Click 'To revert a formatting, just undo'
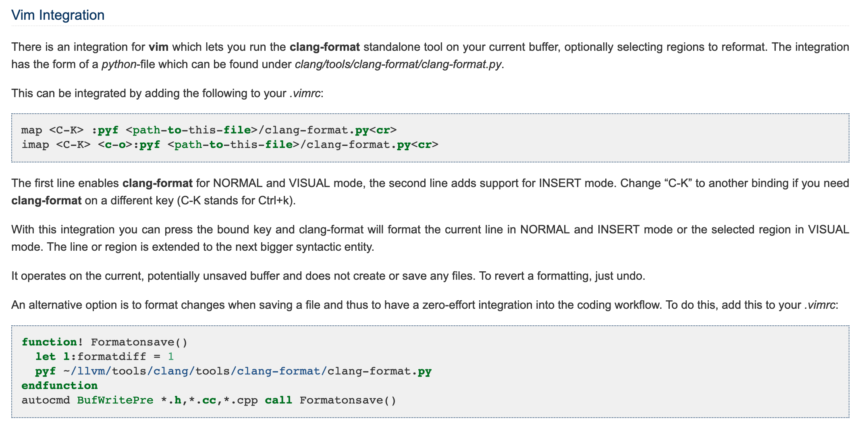Screen dimensions: 868x441 [x=562, y=276]
